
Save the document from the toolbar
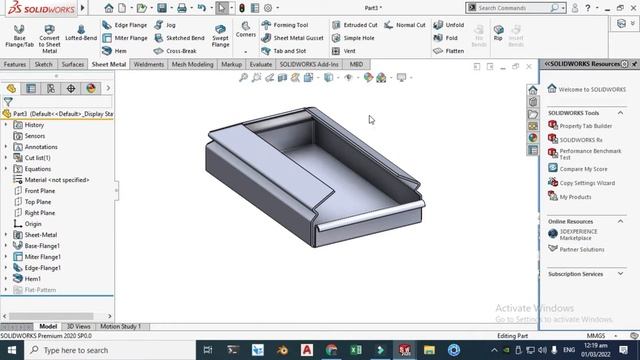[x=162, y=8]
